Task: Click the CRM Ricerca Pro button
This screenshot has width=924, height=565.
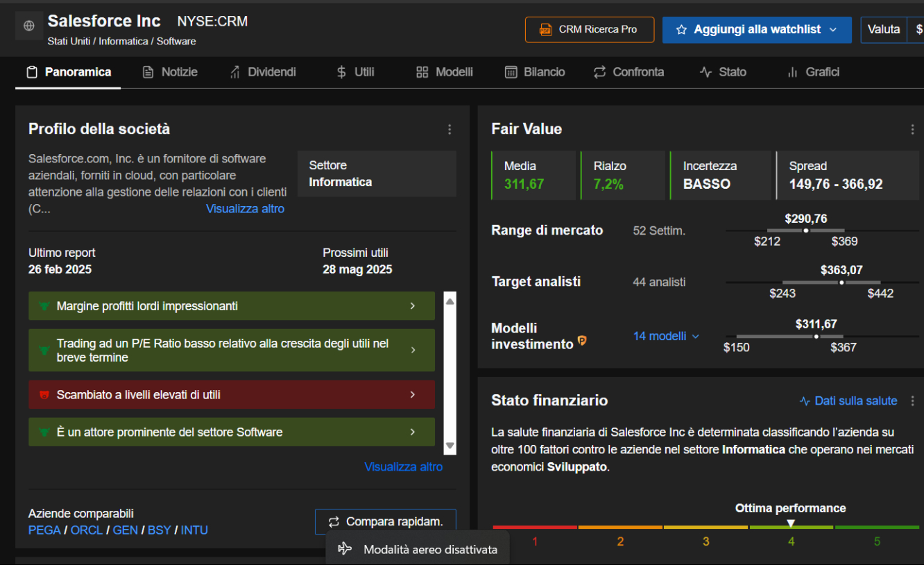Action: click(590, 30)
